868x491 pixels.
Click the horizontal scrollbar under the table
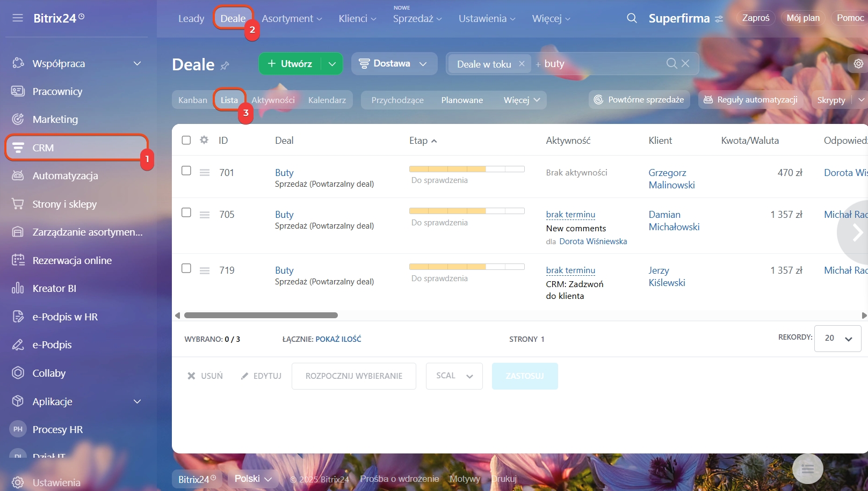[261, 316]
